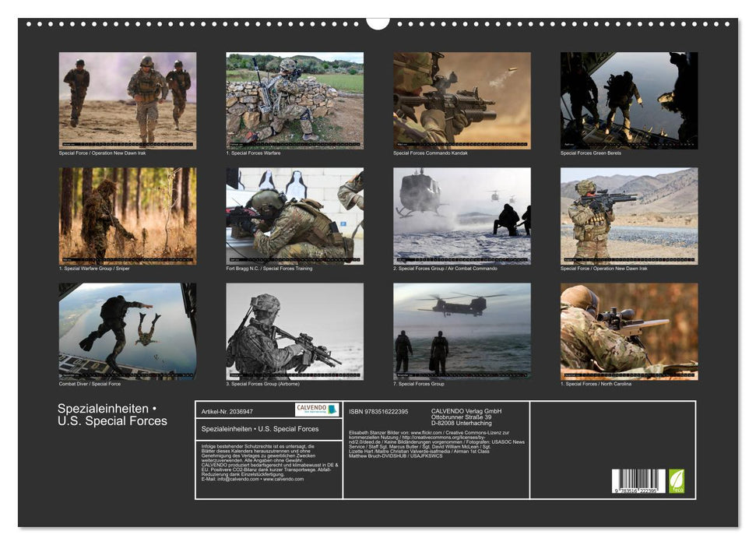Click the CALVENDO publisher logo

(x=316, y=410)
